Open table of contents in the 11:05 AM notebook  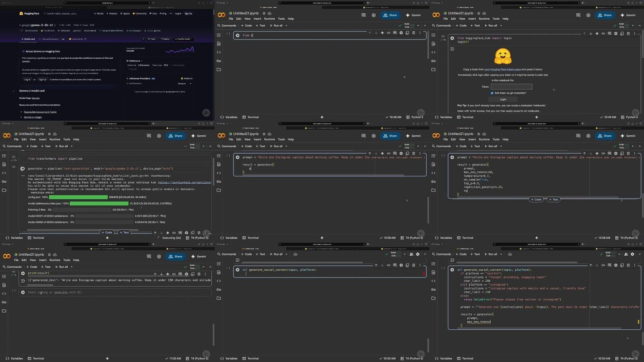point(4,276)
